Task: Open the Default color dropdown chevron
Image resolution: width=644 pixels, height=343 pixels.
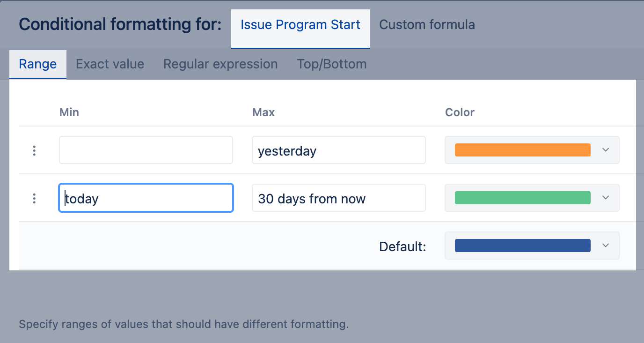Action: point(606,246)
